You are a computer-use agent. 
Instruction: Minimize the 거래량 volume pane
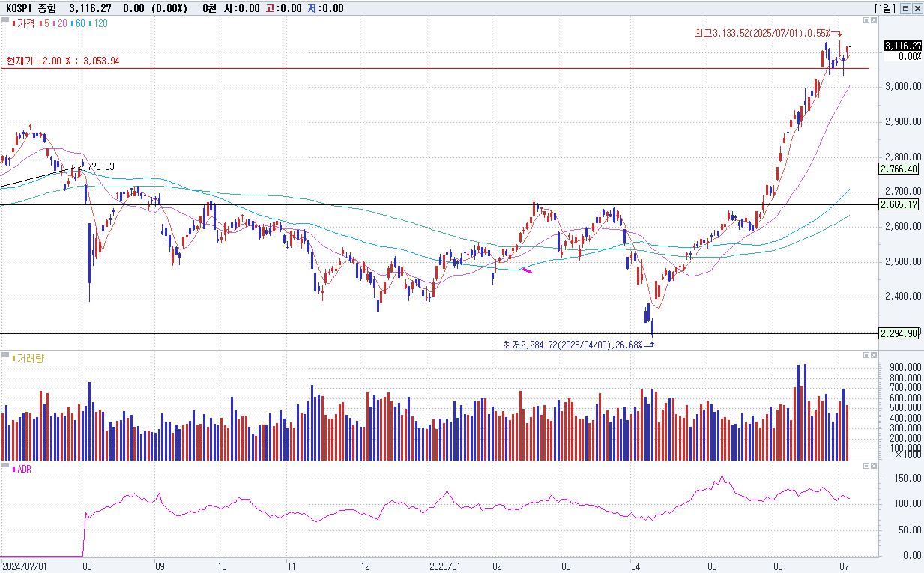(866, 355)
